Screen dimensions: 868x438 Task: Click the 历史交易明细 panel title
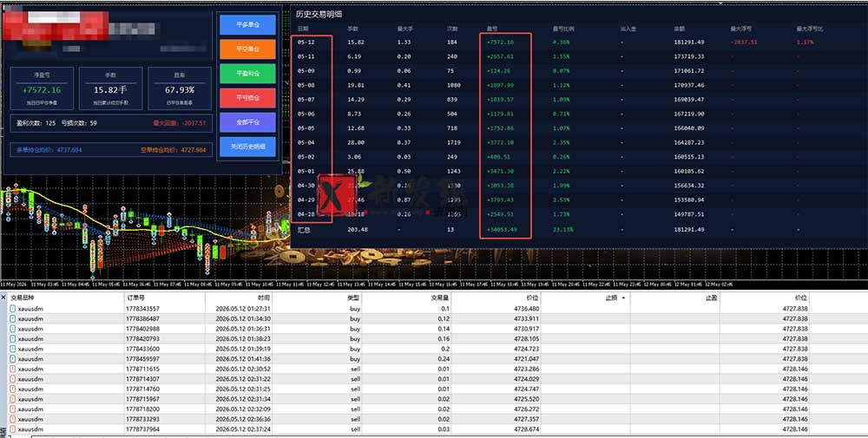pyautogui.click(x=319, y=14)
